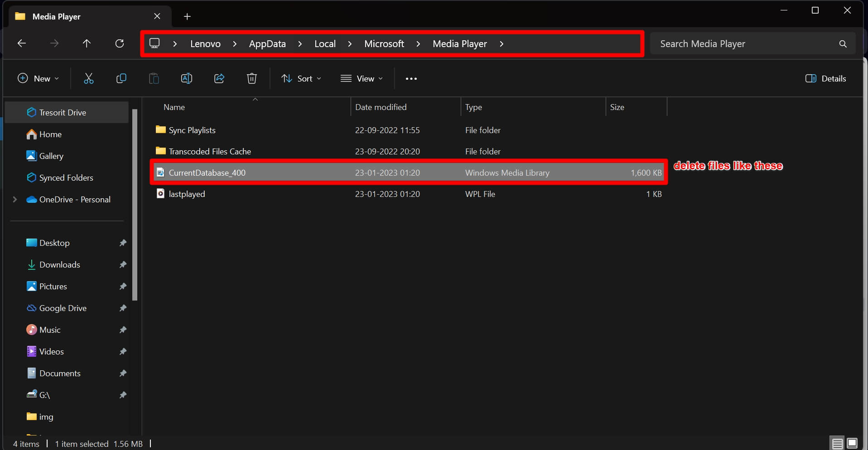868x450 pixels.
Task: Click the Cut scissors icon
Action: click(89, 78)
